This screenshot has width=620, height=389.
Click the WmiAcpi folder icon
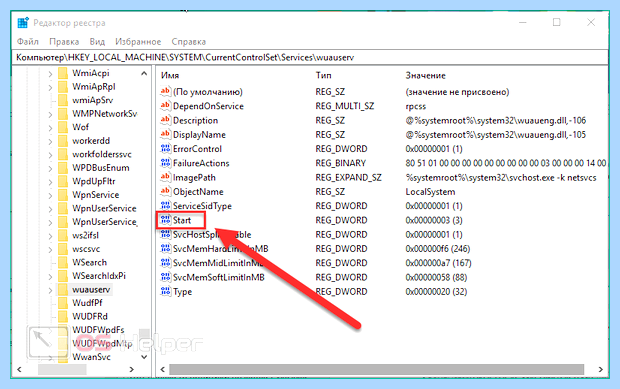tap(63, 73)
